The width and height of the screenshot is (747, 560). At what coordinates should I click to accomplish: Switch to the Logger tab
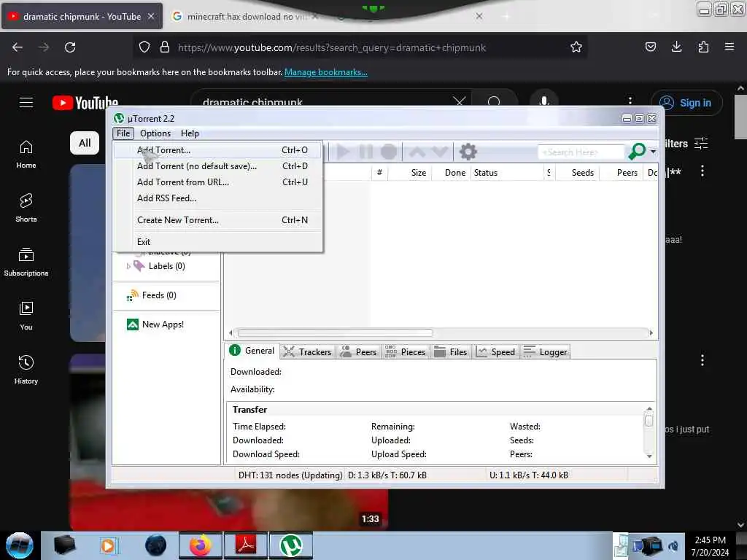point(545,352)
